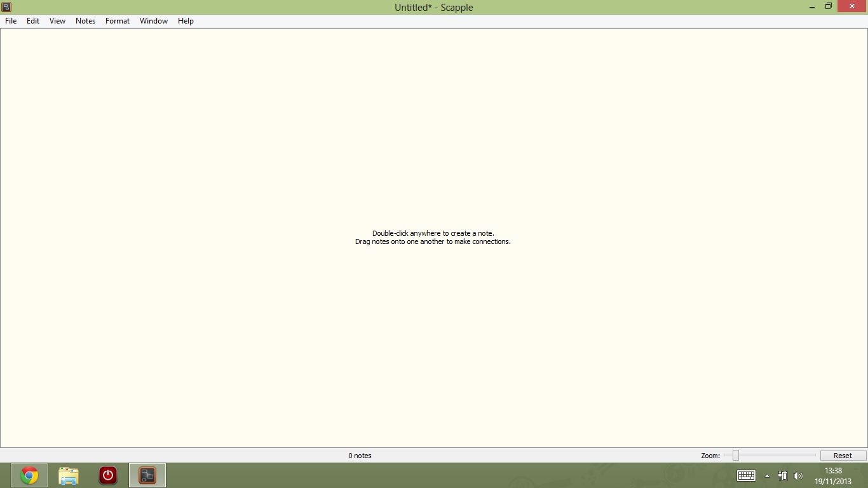Open the Notes menu

[x=85, y=21]
